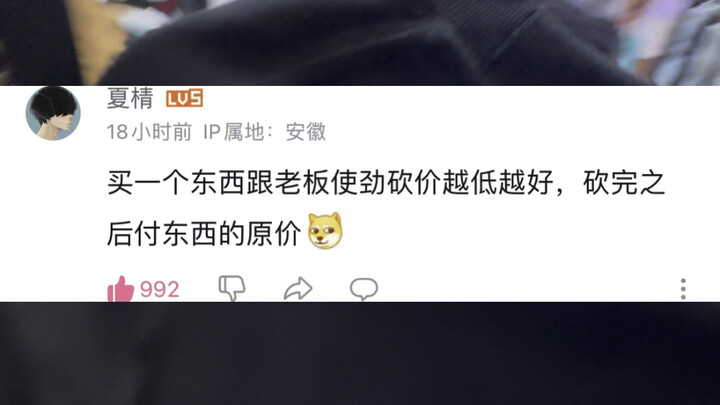Open the commenter's profile avatar
Image resolution: width=720 pixels, height=405 pixels.
[53, 113]
